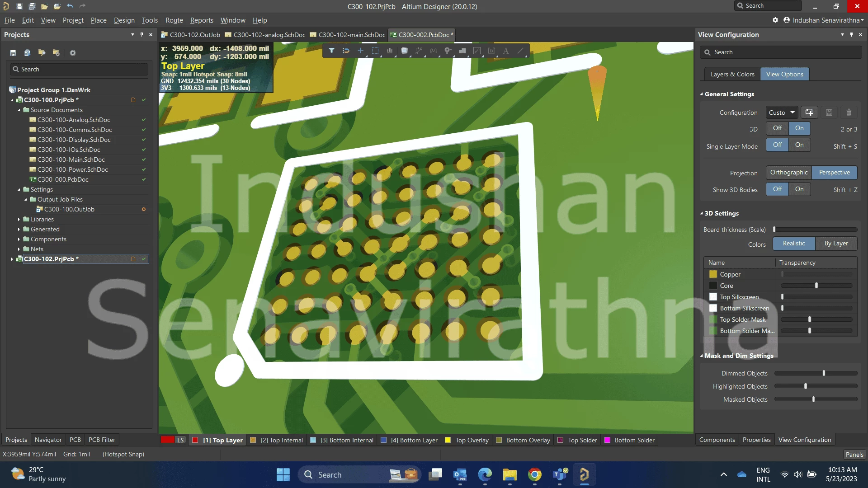The image size is (868, 488).
Task: Activate interactive routing tool icon
Action: [419, 51]
